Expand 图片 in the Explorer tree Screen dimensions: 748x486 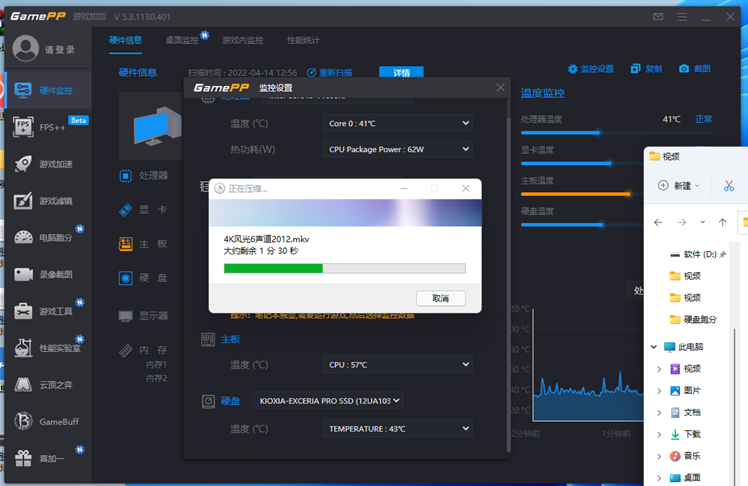coord(659,391)
